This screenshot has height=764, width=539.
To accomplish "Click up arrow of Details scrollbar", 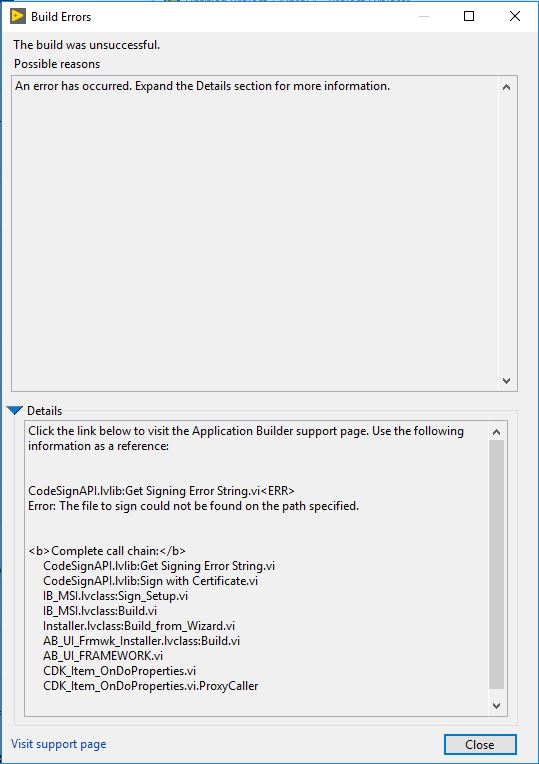I will [497, 432].
